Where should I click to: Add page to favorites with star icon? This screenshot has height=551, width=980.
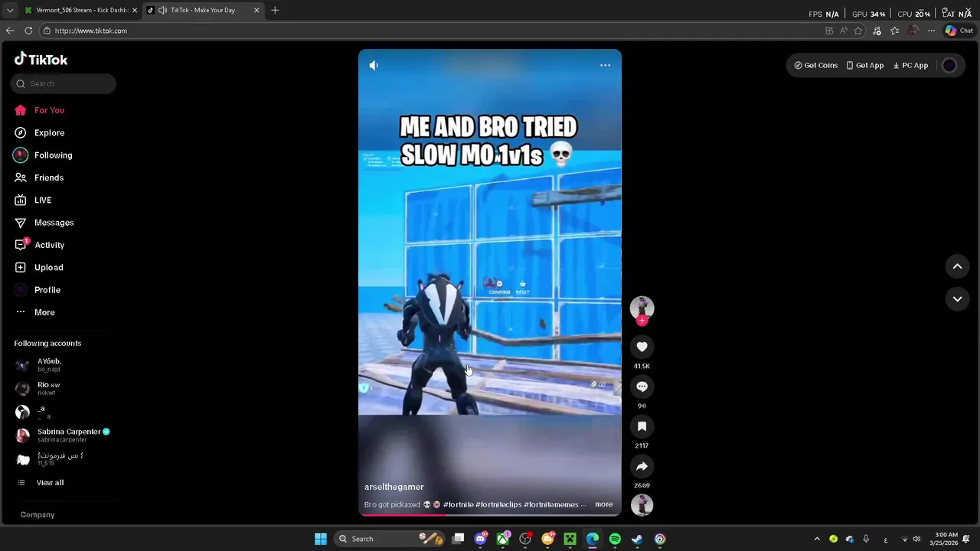pos(858,31)
